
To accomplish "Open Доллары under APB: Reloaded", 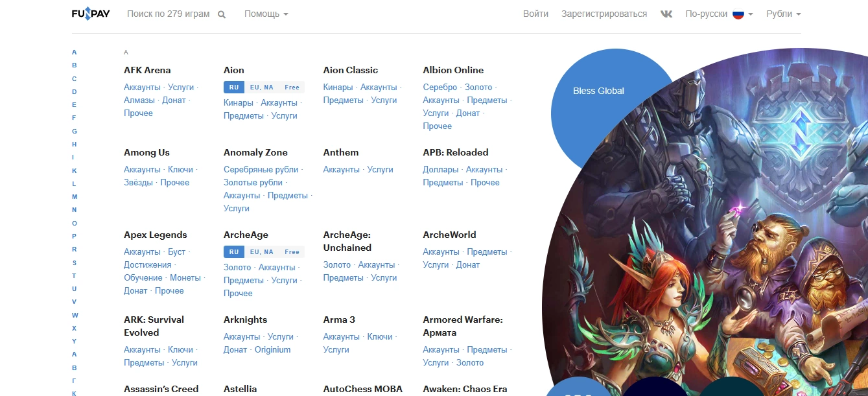I will pos(441,169).
